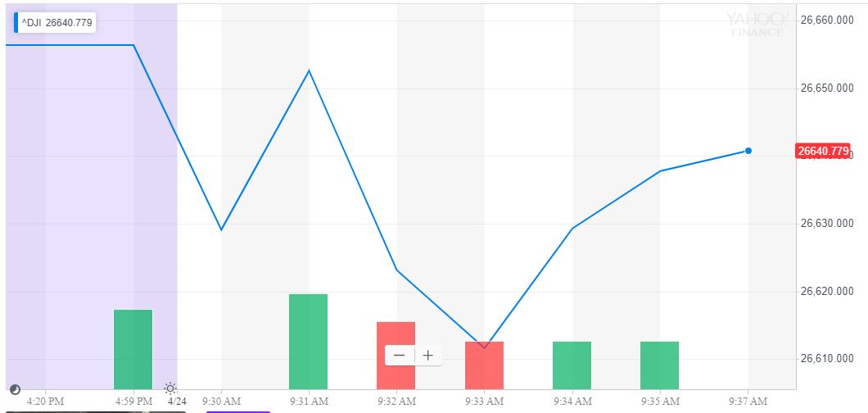Click the green volume bar at 9:31 AM
This screenshot has height=413, width=868.
click(308, 341)
